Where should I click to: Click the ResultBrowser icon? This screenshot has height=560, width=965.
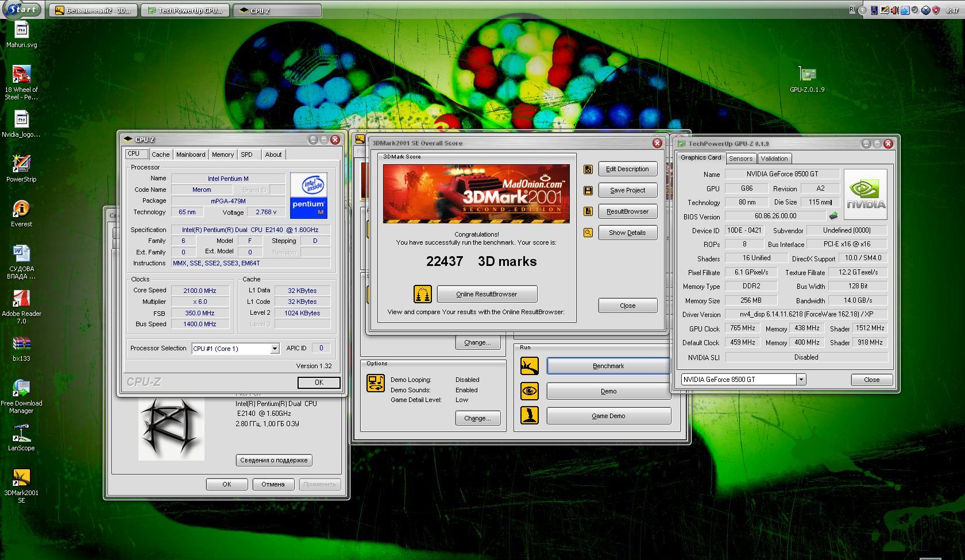[588, 211]
